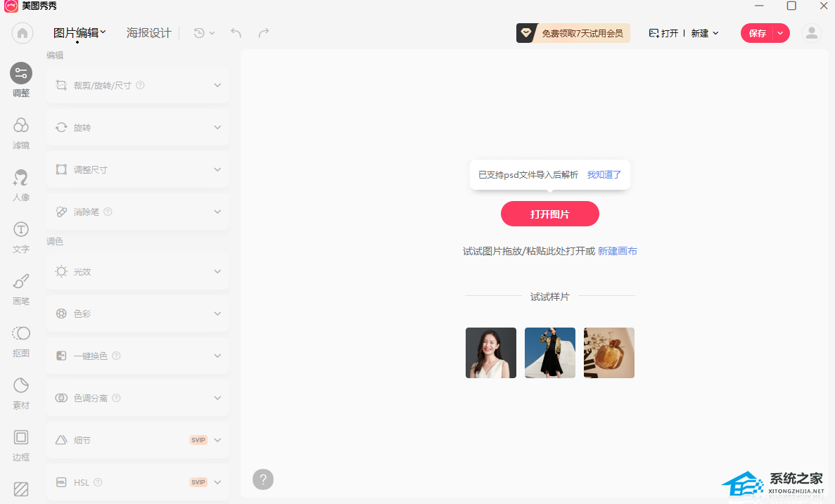This screenshot has height=504, width=835.
Task: Click help icon next to 消除笔
Action: pos(108,212)
